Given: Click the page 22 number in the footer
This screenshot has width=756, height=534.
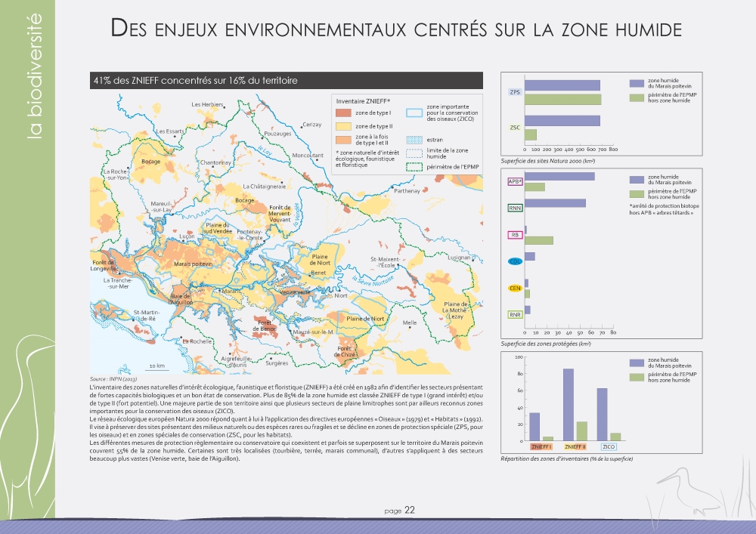Looking at the screenshot, I should point(399,511).
